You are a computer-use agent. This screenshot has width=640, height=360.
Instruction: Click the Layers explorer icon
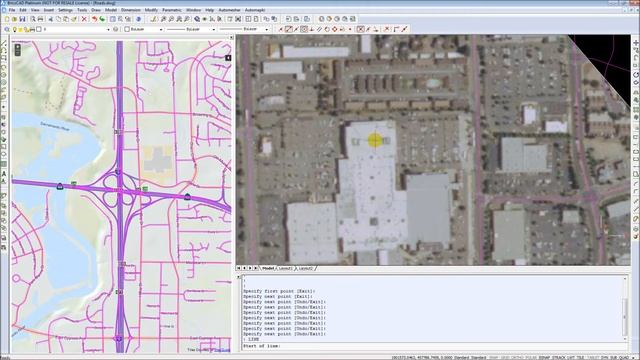click(x=7, y=29)
